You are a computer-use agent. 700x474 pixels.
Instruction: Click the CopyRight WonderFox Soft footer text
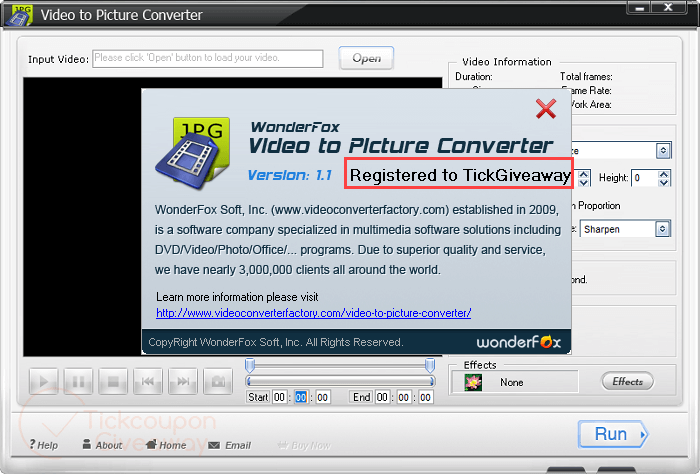coord(275,342)
